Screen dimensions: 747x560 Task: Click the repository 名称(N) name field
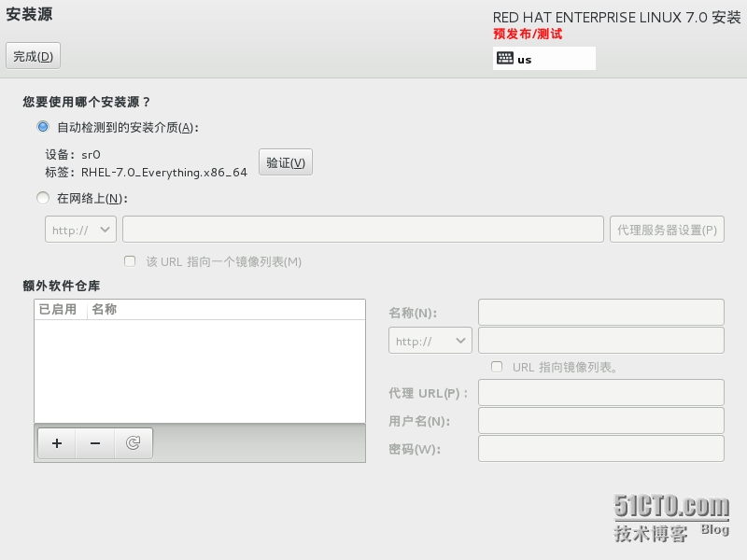601,313
